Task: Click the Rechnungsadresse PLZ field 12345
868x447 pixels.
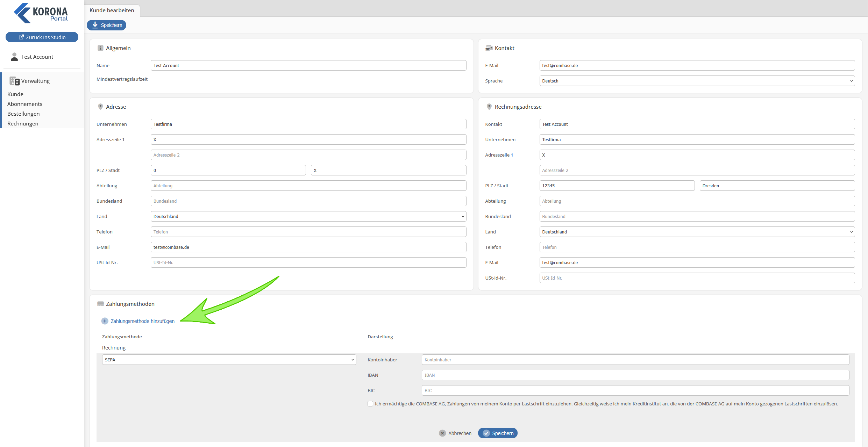Action: pos(617,186)
